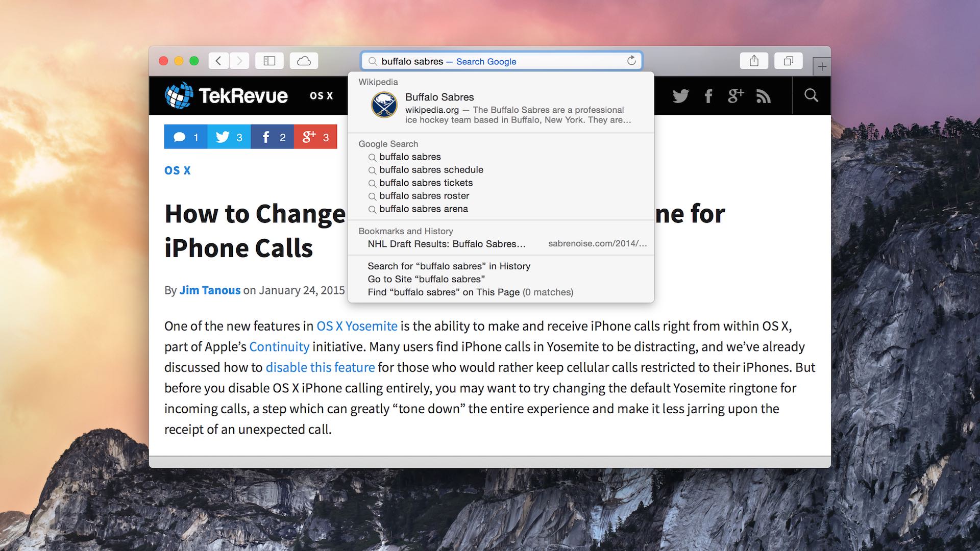Close the Safari window with red button
Image resolution: width=980 pixels, height=551 pixels.
163,61
